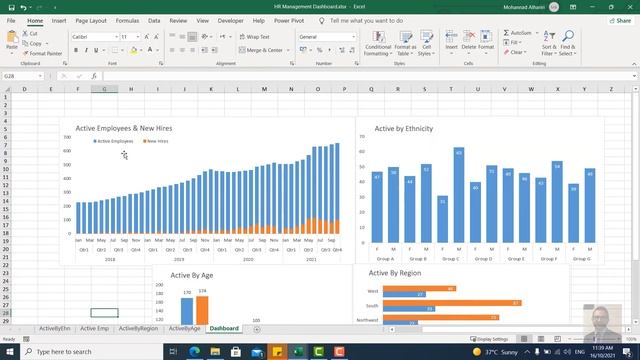Click AutoSum
Viewport: 640px width, 360px height.
click(517, 33)
